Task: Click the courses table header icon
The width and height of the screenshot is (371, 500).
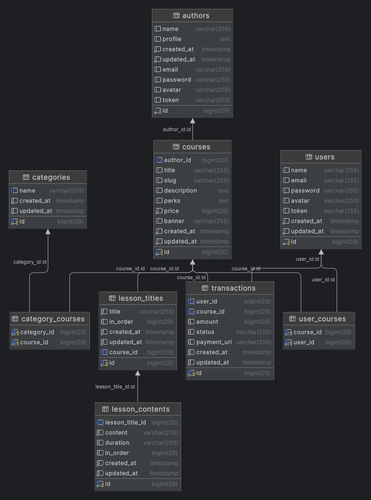Action: (x=176, y=147)
